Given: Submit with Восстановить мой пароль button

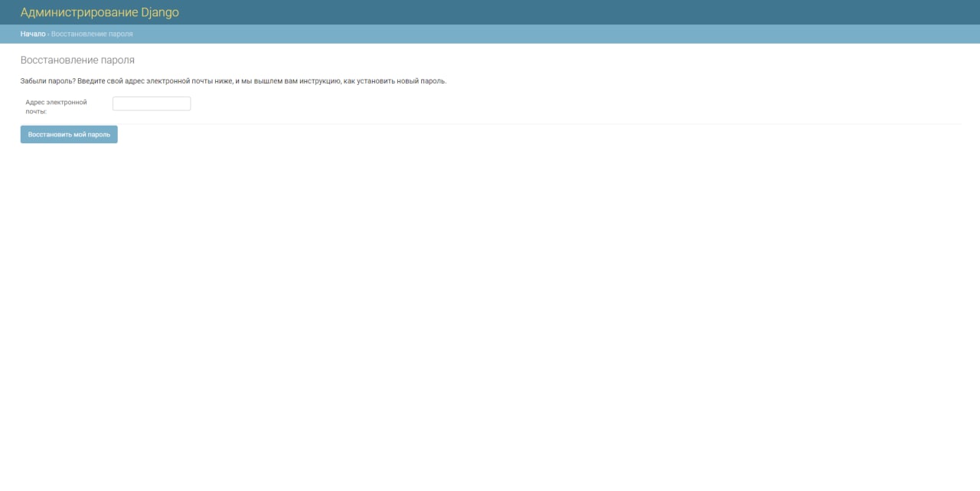Looking at the screenshot, I should click(69, 134).
